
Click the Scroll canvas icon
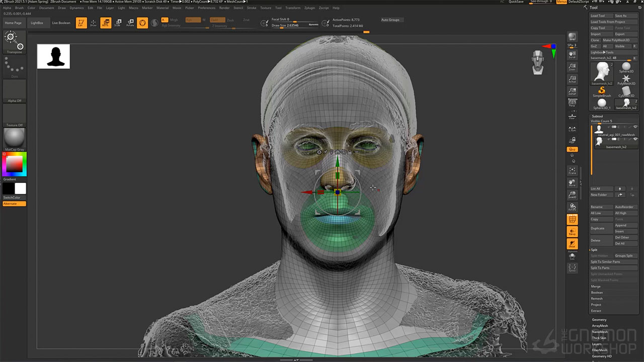tap(572, 54)
